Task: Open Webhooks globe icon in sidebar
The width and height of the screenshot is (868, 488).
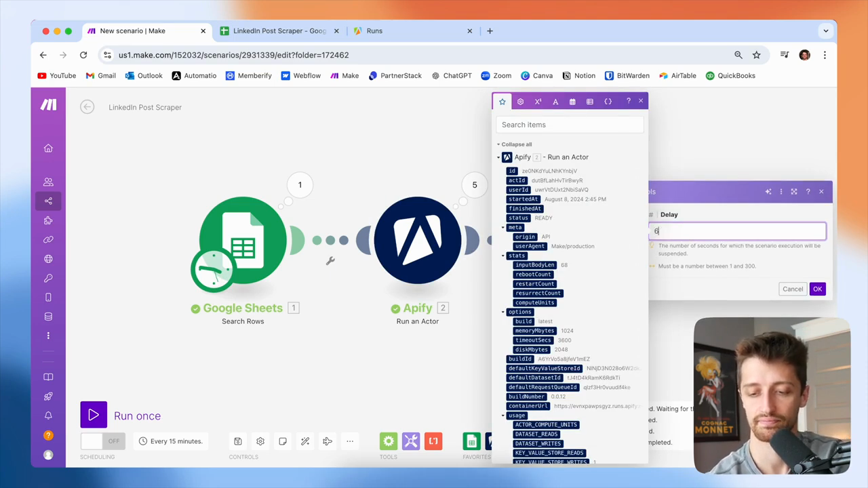Action: [48, 259]
